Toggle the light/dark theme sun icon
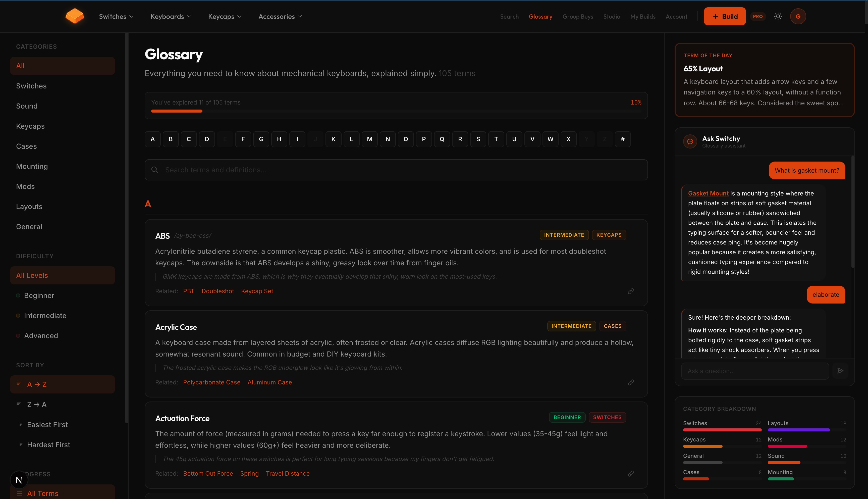Screen dimensions: 868x499 (x=778, y=16)
